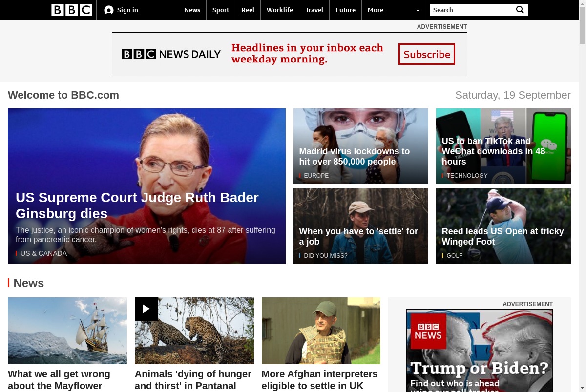Open the Mayflower article headline

(x=59, y=380)
